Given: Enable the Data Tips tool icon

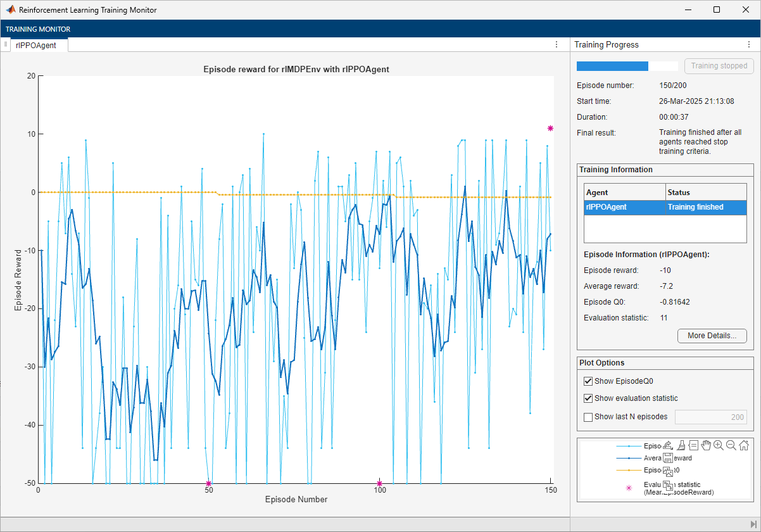Looking at the screenshot, I should tap(693, 445).
